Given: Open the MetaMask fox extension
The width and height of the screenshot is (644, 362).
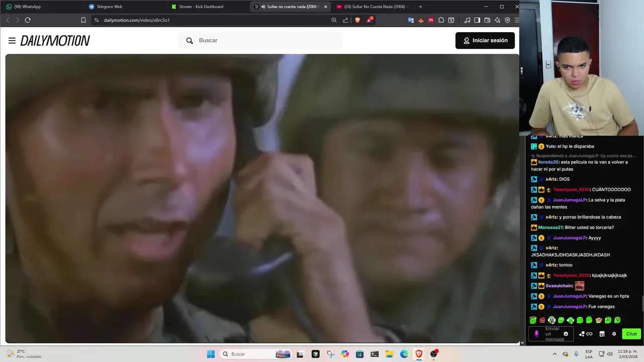Looking at the screenshot, I should coord(421,20).
